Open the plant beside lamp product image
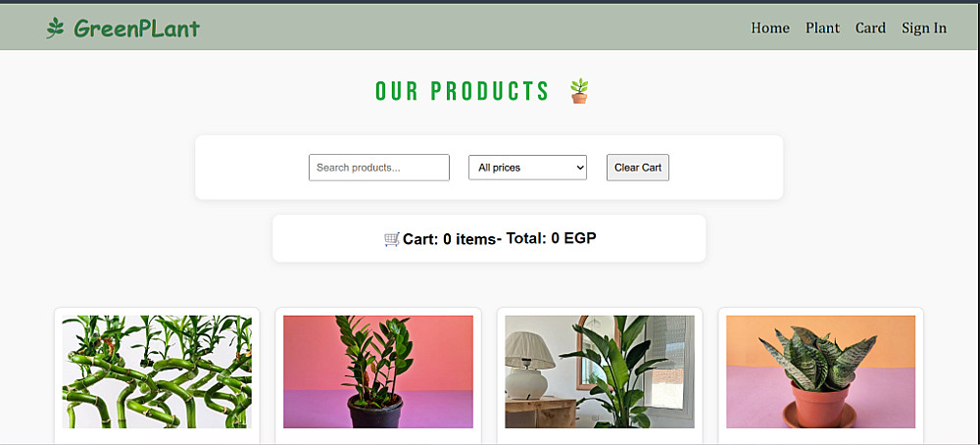The image size is (980, 445). pyautogui.click(x=600, y=371)
